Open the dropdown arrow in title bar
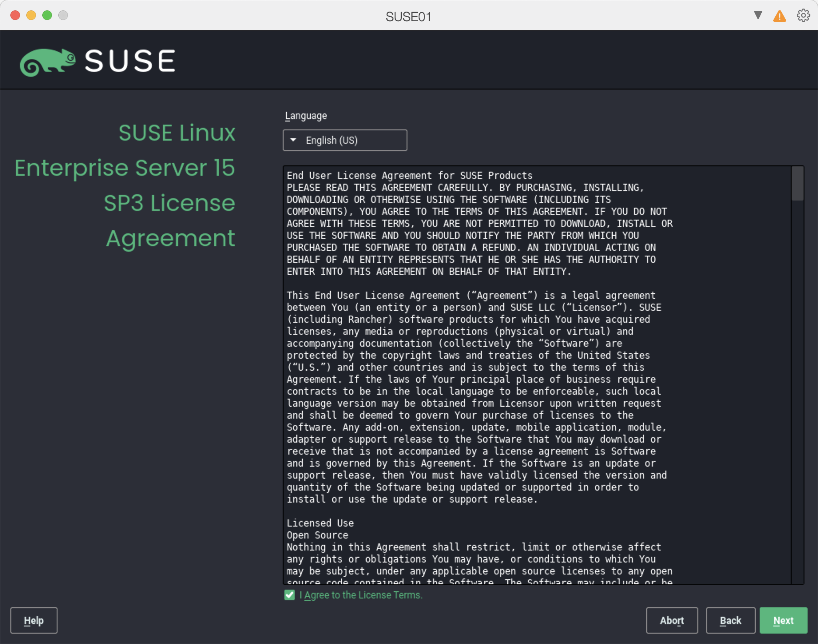 coord(758,15)
